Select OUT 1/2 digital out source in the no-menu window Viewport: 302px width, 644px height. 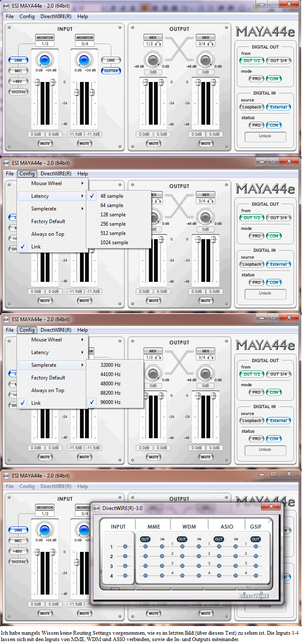click(x=251, y=61)
